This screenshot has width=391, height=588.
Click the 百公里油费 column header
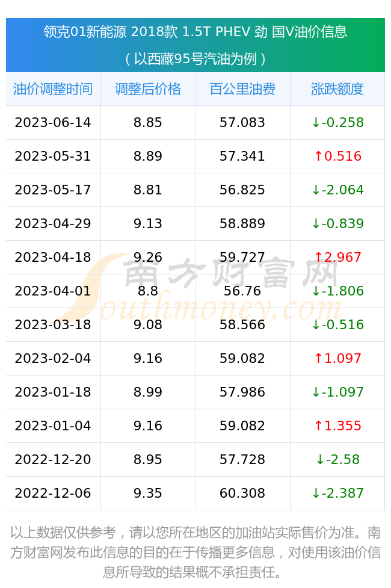coord(242,89)
